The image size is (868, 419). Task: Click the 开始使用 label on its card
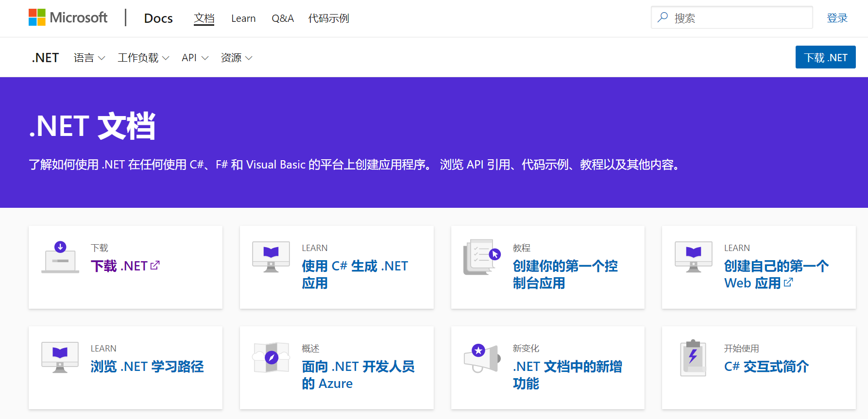[742, 349]
